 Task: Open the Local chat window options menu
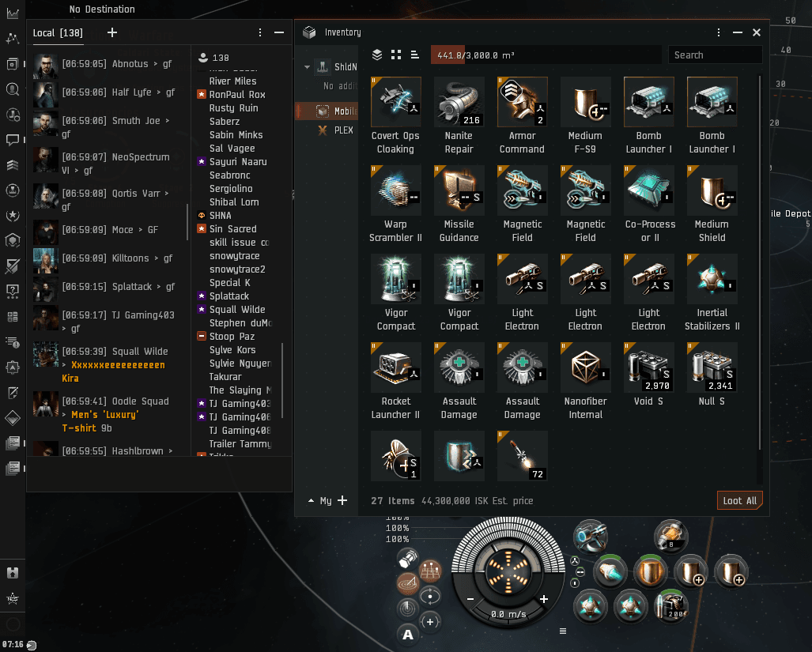pyautogui.click(x=260, y=32)
